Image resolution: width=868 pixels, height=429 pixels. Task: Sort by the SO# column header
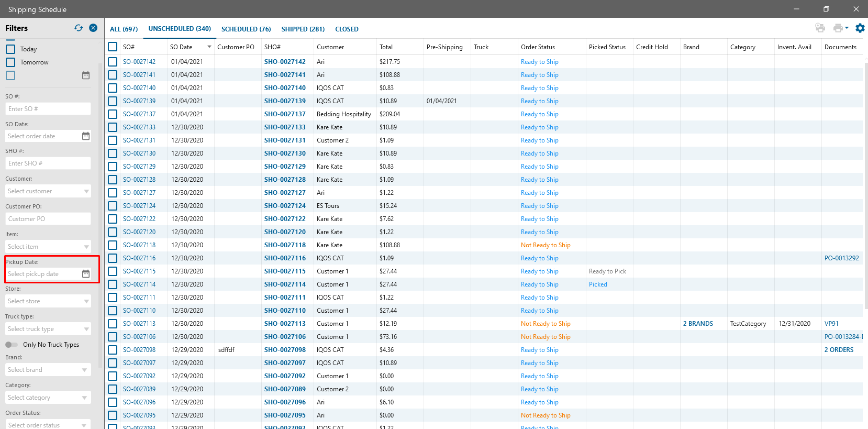pyautogui.click(x=129, y=47)
